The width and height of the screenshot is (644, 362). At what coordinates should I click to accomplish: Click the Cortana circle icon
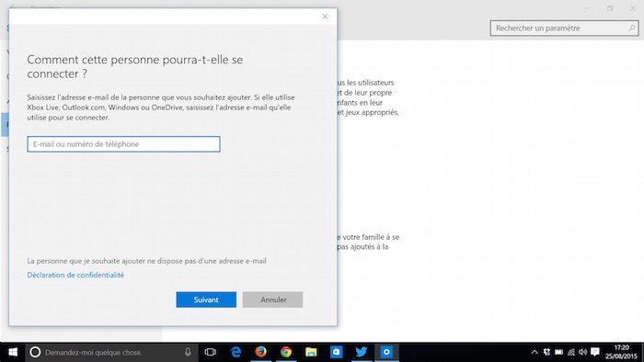pos(35,352)
